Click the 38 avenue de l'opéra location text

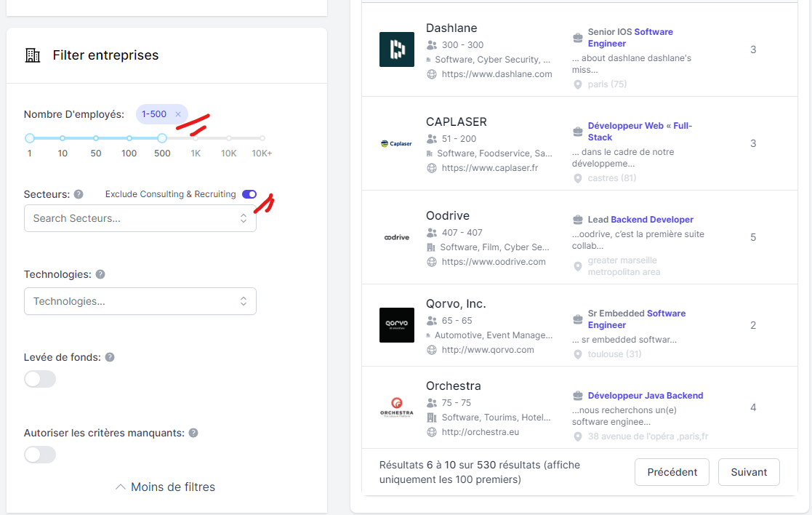(648, 436)
